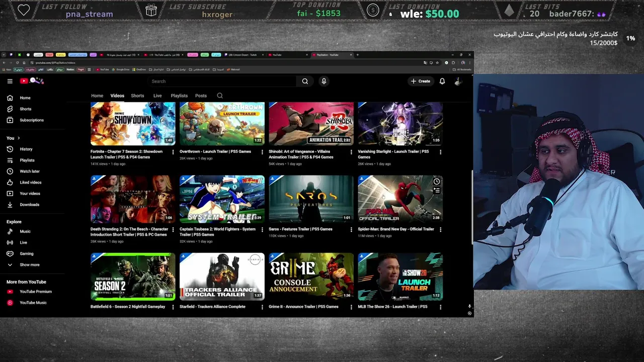Play the Battlefield 6 Season 2 thumbnail
The width and height of the screenshot is (644, 362).
pyautogui.click(x=133, y=277)
